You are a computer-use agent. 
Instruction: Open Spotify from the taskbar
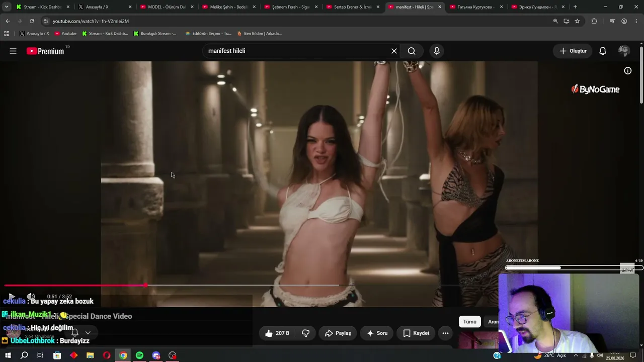[x=139, y=355]
